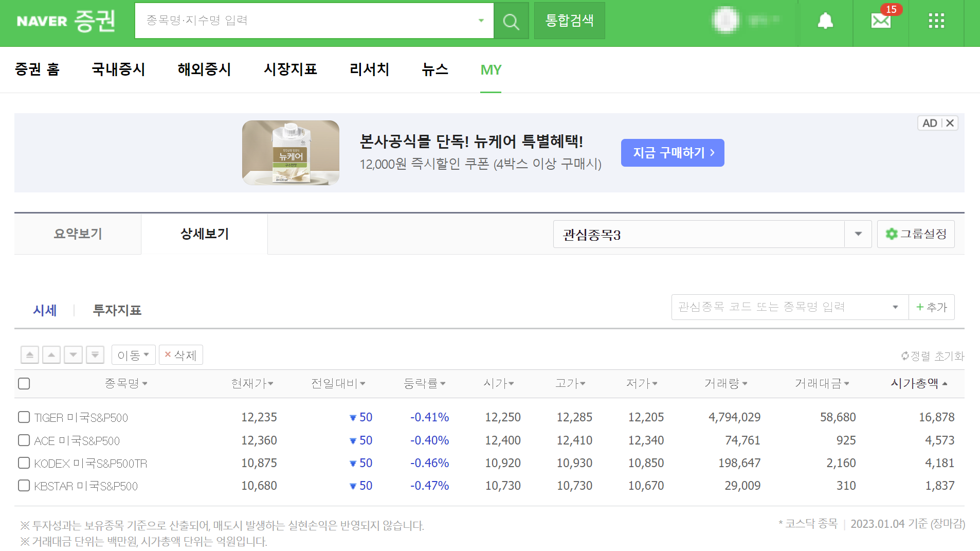Toggle the select-all header checkbox

(24, 383)
